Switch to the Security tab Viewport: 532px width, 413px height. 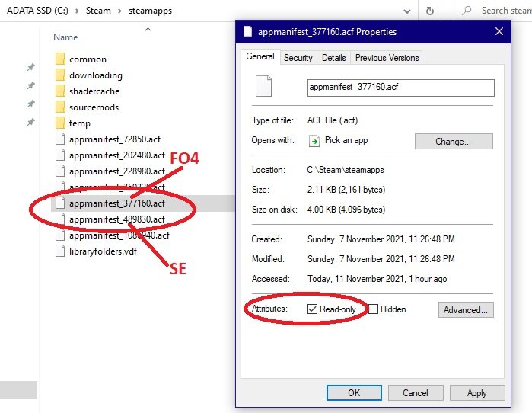click(x=298, y=58)
